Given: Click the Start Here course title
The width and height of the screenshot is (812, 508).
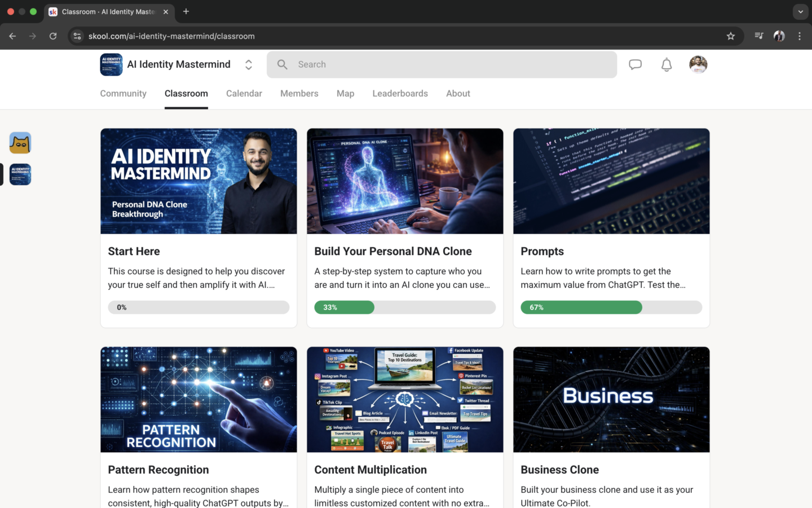Looking at the screenshot, I should coord(134,251).
